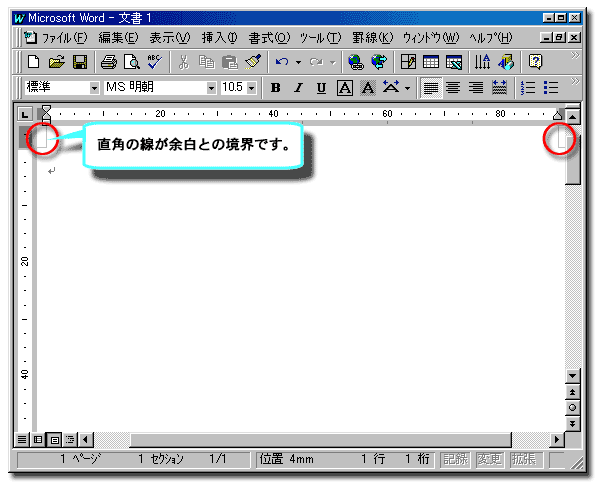Change text direction icon
The width and height of the screenshot is (600, 488).
click(483, 62)
